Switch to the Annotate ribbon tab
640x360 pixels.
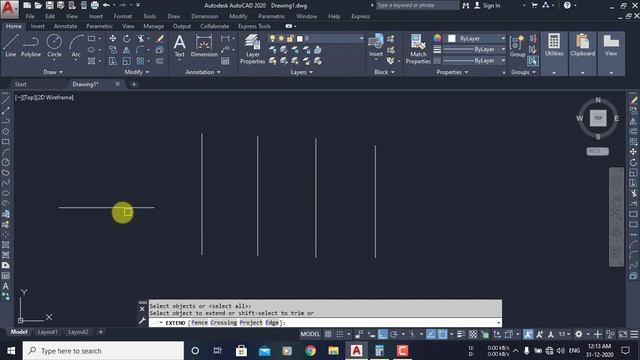pyautogui.click(x=65, y=26)
